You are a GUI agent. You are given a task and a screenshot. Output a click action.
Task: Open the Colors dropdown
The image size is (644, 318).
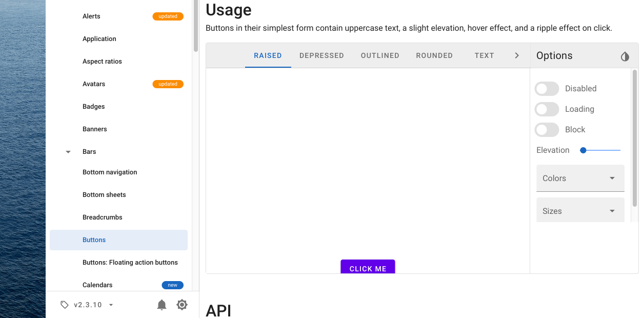click(x=580, y=178)
